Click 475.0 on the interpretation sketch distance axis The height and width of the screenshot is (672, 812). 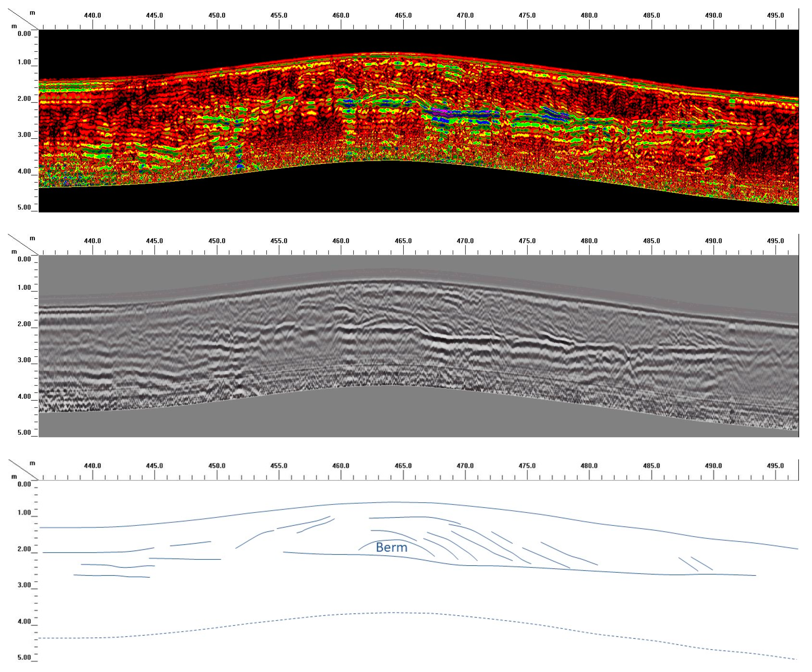[x=527, y=466]
